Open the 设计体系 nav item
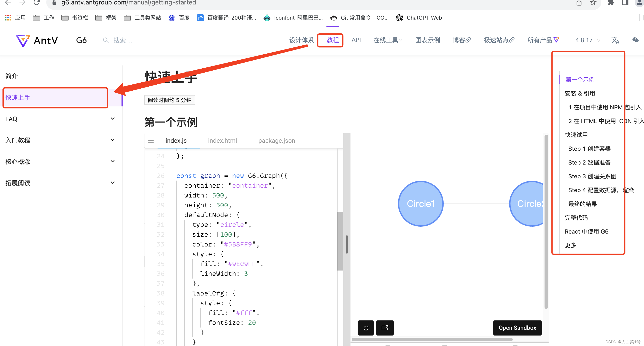 (x=302, y=40)
